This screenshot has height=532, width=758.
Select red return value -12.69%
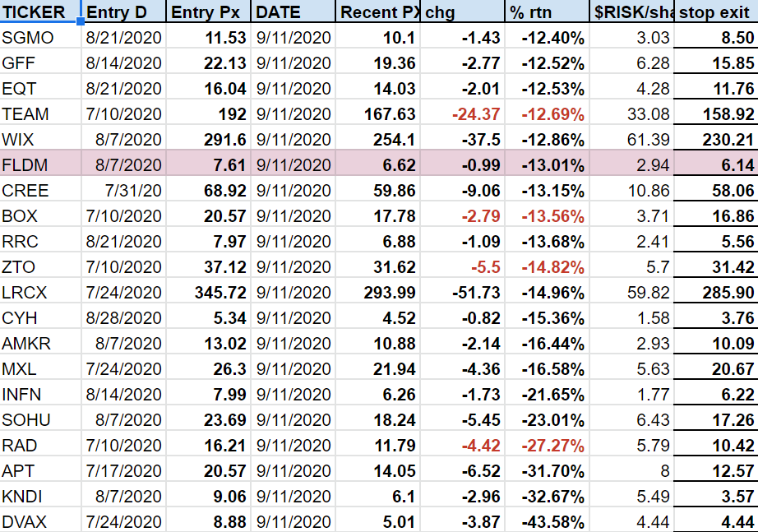[553, 114]
